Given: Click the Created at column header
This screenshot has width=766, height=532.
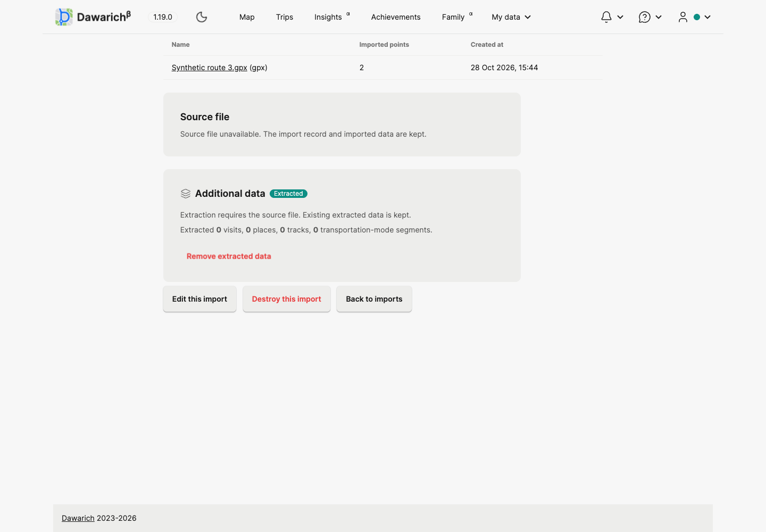Looking at the screenshot, I should pyautogui.click(x=487, y=45).
